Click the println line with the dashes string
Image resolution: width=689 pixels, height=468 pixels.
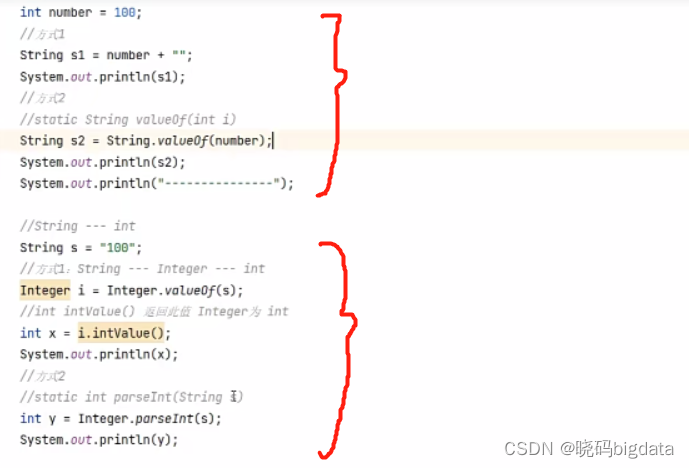coord(156,183)
